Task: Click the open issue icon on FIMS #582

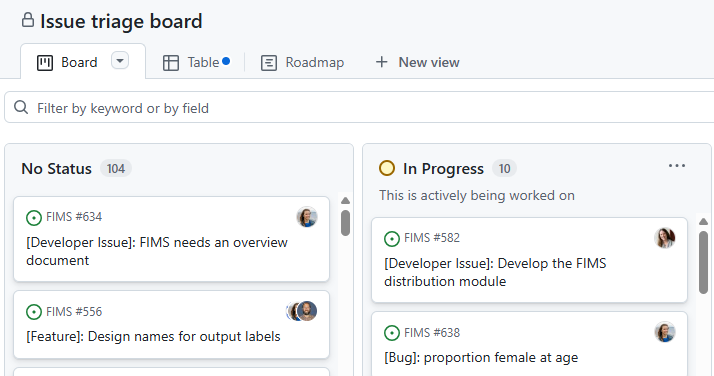Action: pyautogui.click(x=392, y=239)
